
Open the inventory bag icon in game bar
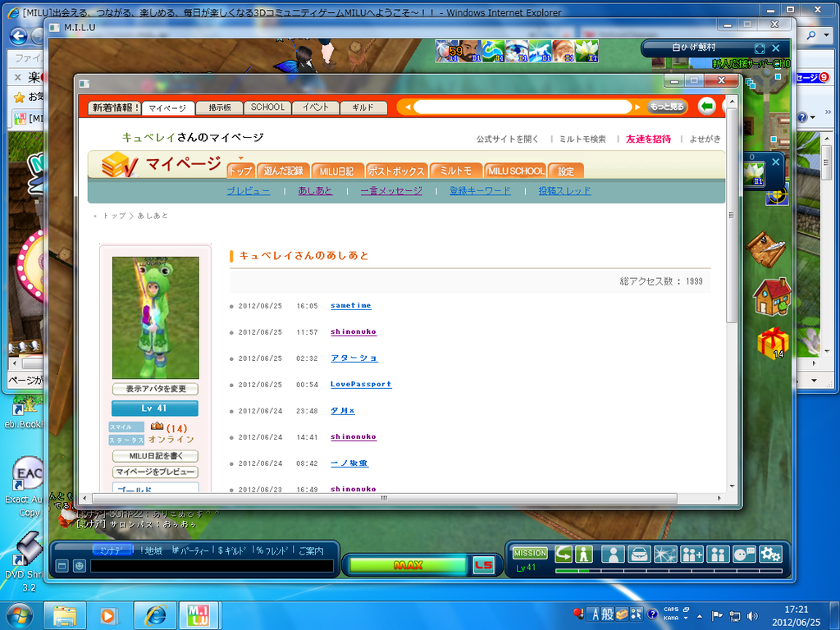[x=639, y=554]
